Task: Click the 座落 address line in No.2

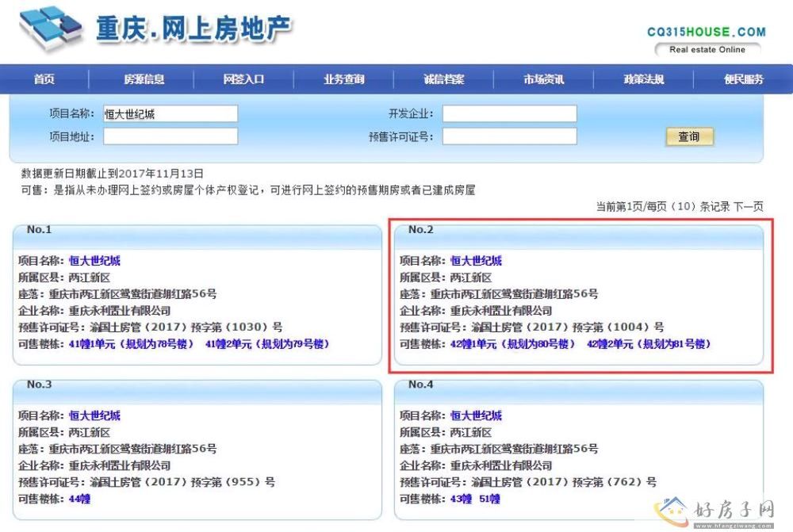Action: pyautogui.click(x=499, y=294)
